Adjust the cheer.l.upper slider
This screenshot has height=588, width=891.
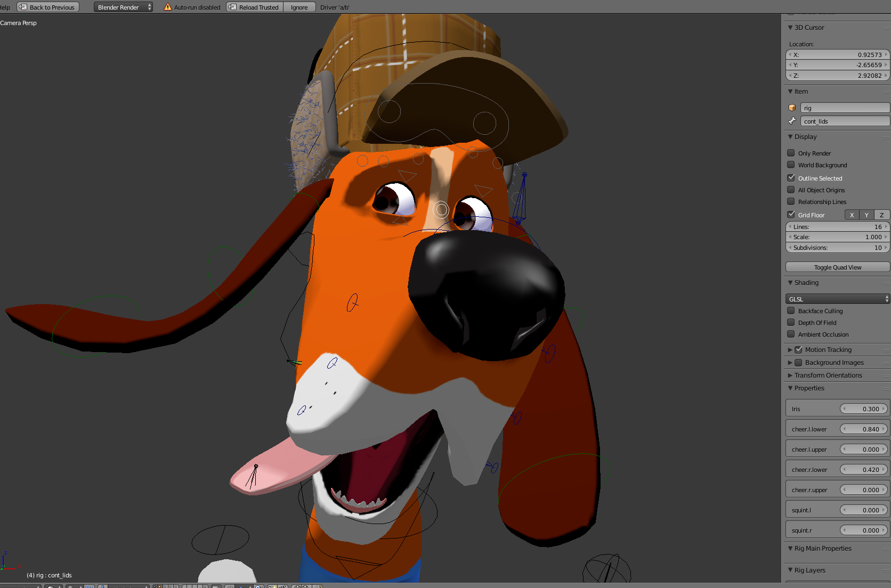coord(864,449)
